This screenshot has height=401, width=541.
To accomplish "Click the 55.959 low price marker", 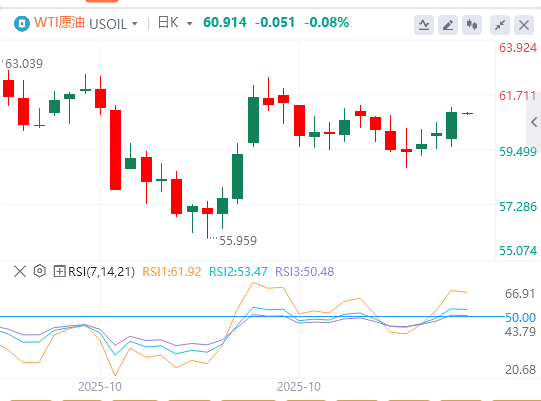I will [238, 241].
